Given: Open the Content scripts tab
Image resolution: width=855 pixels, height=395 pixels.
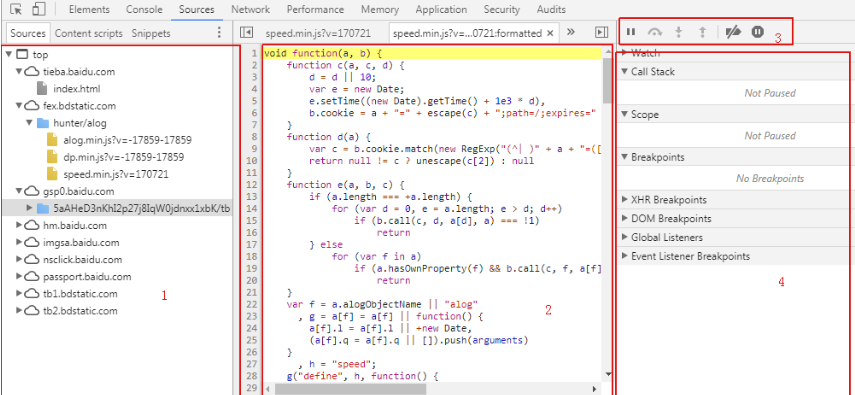Looking at the screenshot, I should (88, 33).
